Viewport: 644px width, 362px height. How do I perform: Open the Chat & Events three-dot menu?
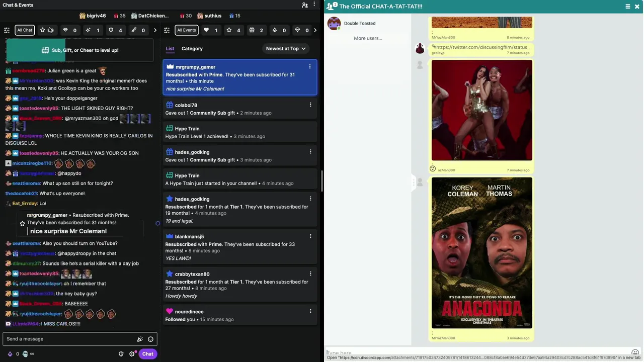point(314,5)
